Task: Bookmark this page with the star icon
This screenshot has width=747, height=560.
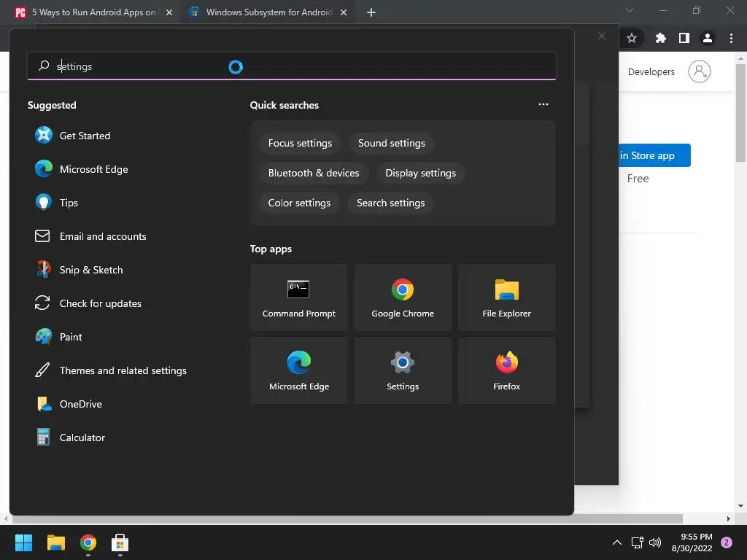Action: click(x=632, y=38)
